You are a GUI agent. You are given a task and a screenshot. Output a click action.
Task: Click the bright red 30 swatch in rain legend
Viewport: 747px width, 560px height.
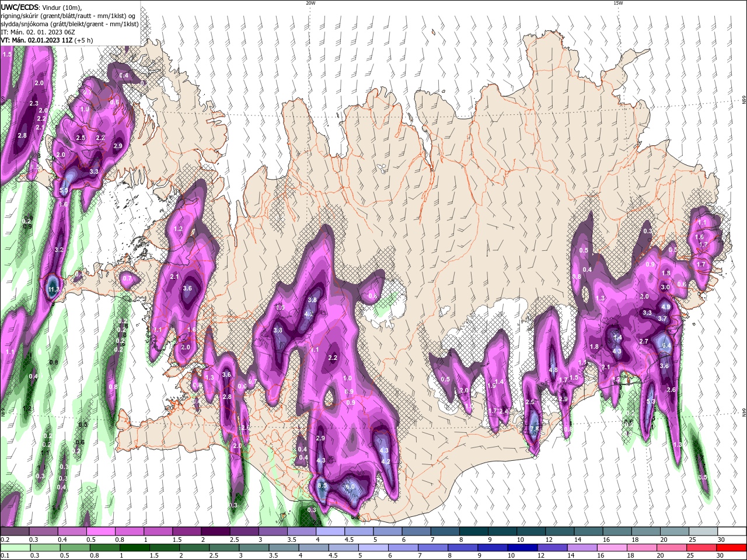(732, 548)
